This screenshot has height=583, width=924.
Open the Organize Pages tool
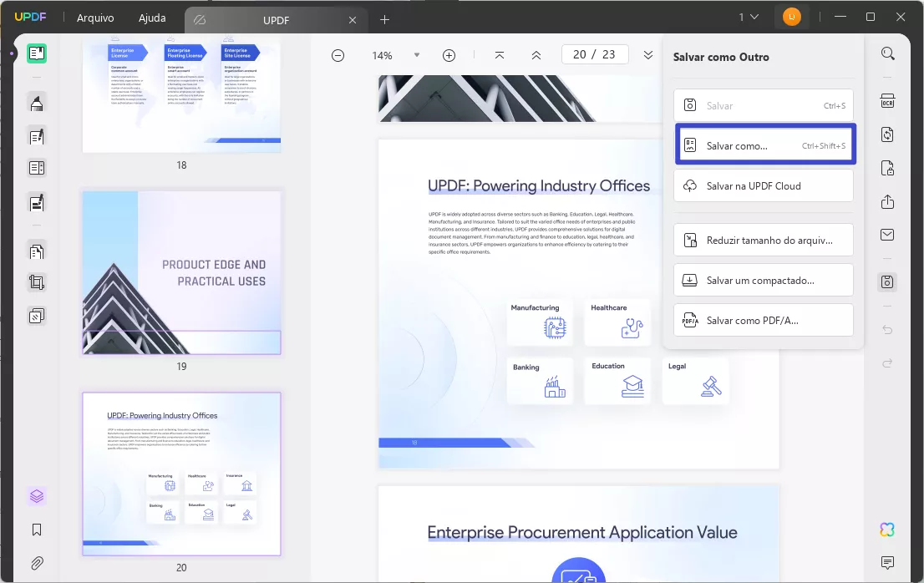pyautogui.click(x=37, y=251)
